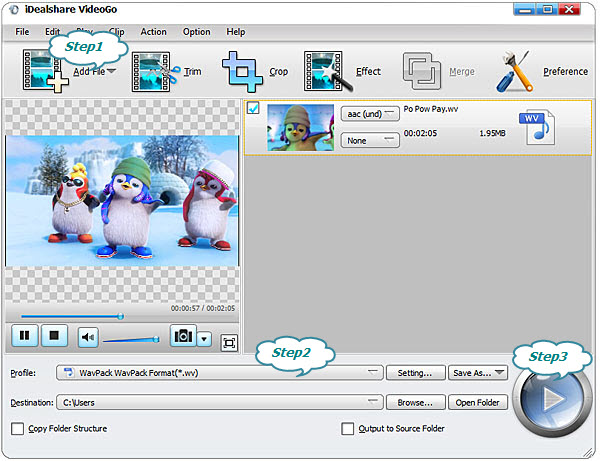Click the Profile format note icon

click(x=68, y=372)
